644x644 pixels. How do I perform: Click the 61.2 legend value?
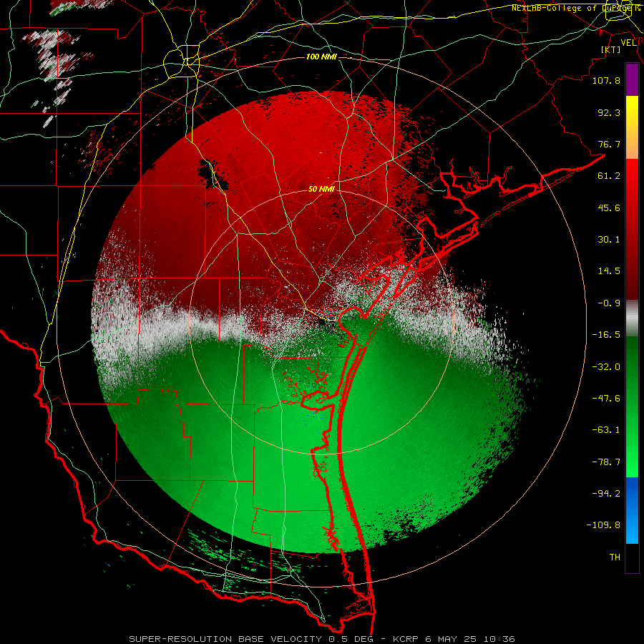(609, 176)
